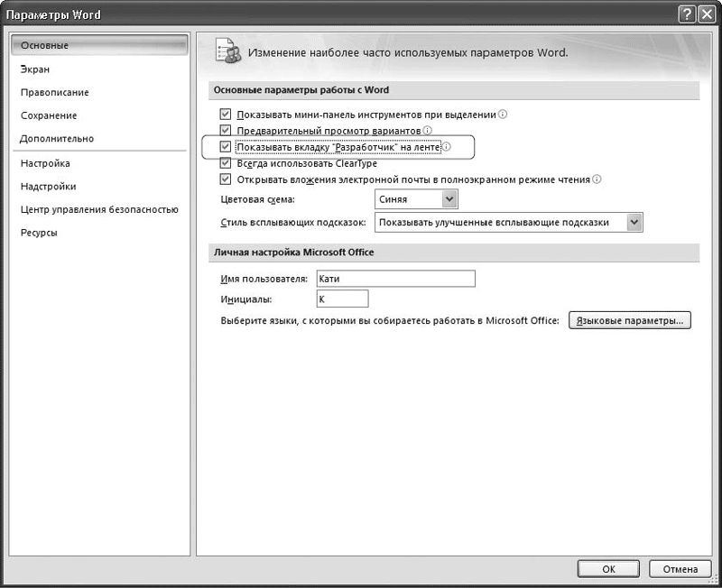Expand the tooltip style dropdown
The width and height of the screenshot is (722, 588).
point(634,222)
